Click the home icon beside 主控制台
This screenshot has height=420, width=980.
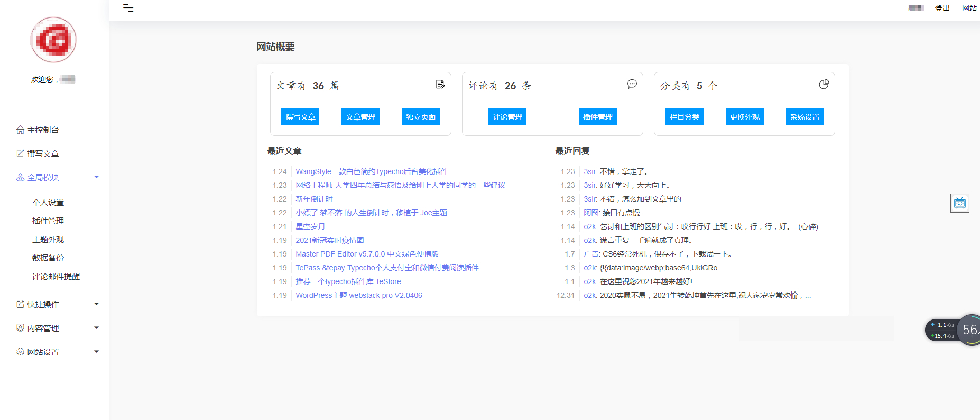click(x=20, y=130)
